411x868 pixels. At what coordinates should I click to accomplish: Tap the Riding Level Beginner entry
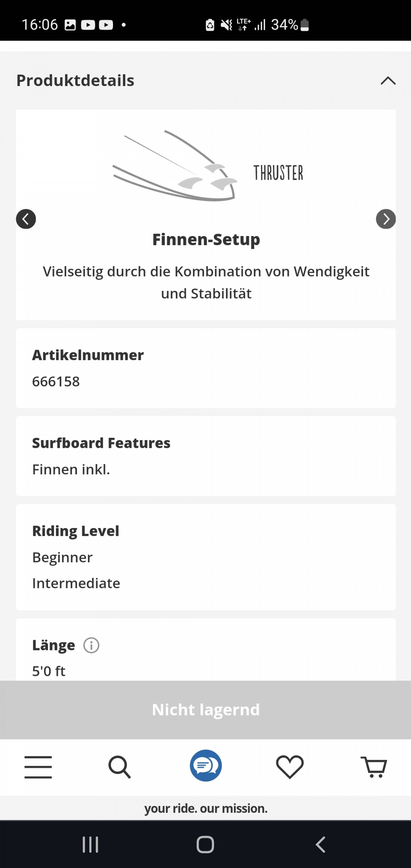(x=62, y=557)
